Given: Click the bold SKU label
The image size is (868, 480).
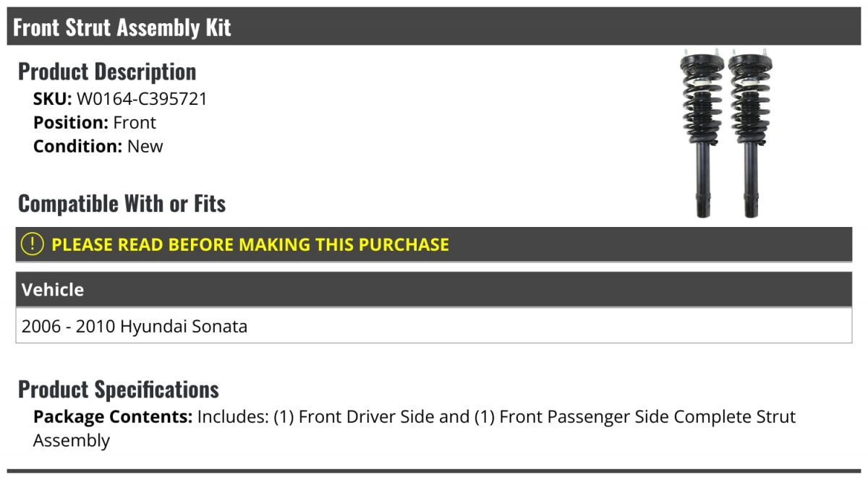Looking at the screenshot, I should pos(52,99).
